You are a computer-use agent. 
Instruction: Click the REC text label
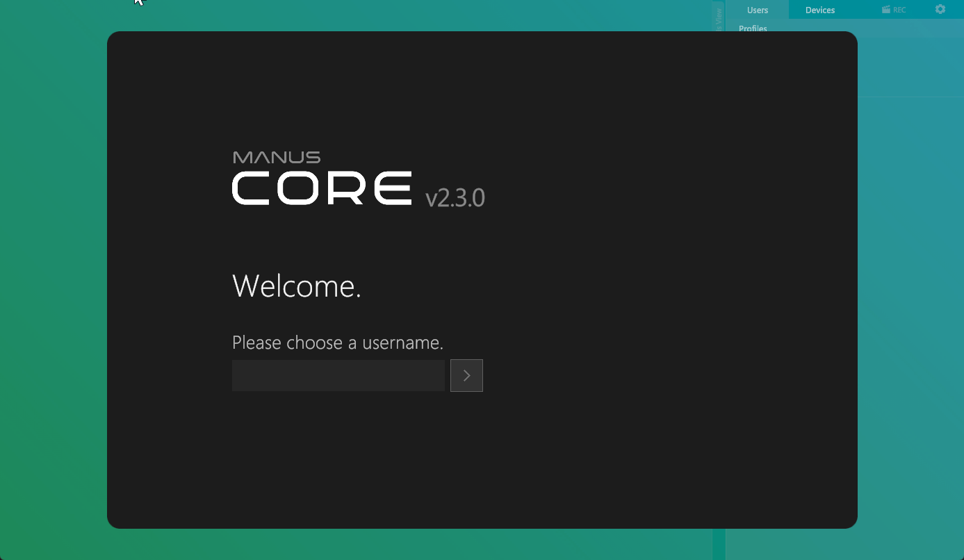[899, 10]
